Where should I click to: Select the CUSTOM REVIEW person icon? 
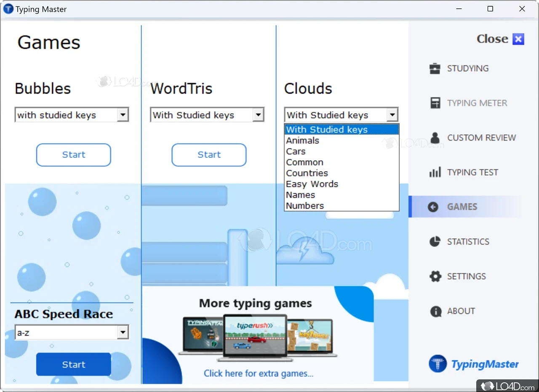click(434, 138)
